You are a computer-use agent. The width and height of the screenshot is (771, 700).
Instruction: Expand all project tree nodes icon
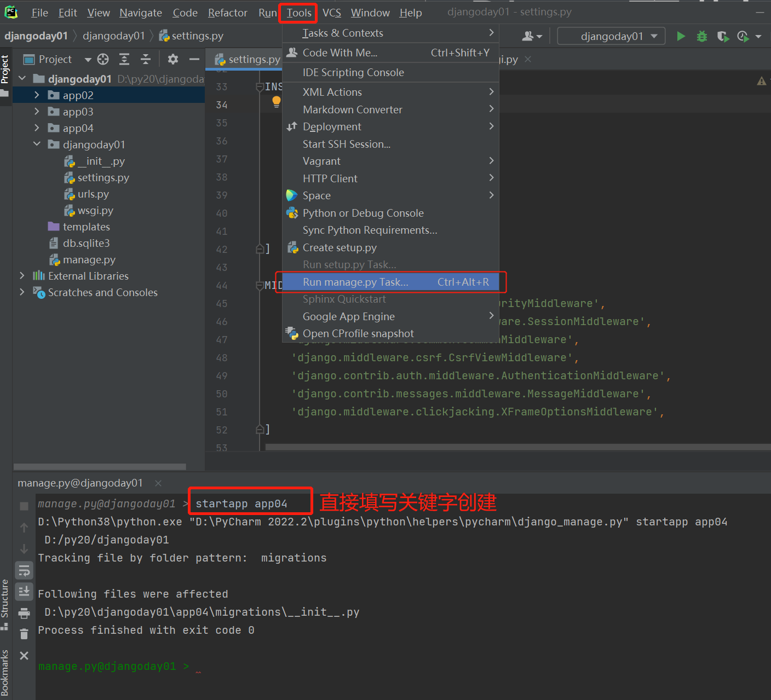pyautogui.click(x=124, y=59)
